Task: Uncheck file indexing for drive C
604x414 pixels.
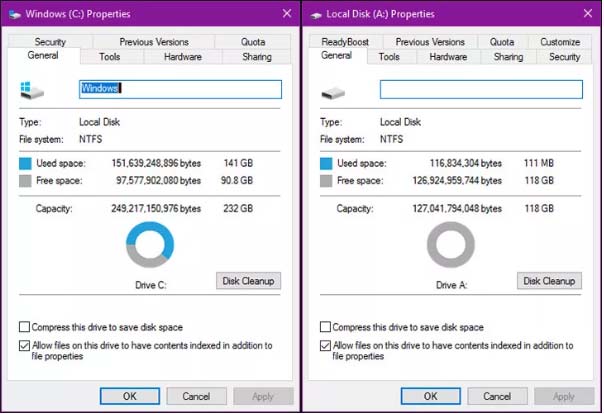Action: pos(24,345)
